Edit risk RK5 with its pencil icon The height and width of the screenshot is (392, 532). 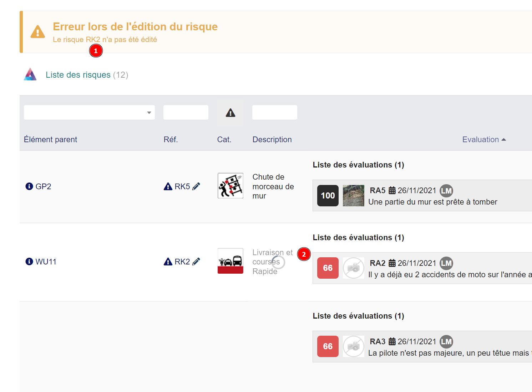pyautogui.click(x=196, y=186)
